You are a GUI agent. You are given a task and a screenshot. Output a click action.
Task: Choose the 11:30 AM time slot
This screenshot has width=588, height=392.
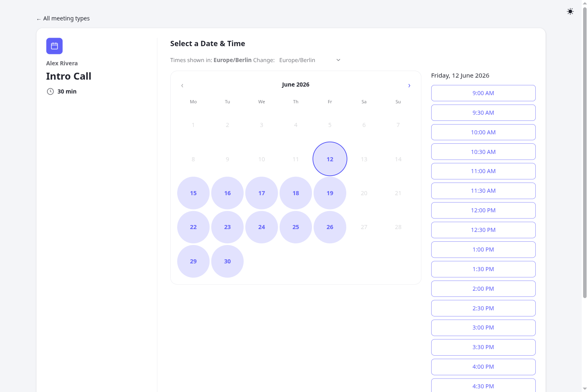click(483, 191)
